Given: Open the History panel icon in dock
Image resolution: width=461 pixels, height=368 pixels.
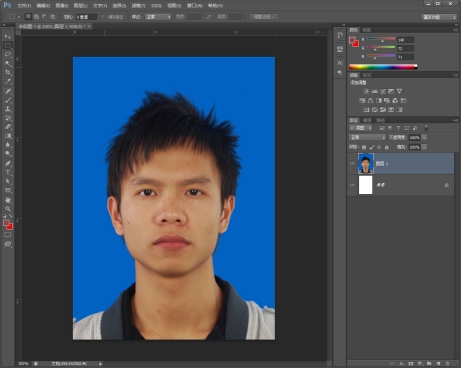Looking at the screenshot, I should coord(340,35).
